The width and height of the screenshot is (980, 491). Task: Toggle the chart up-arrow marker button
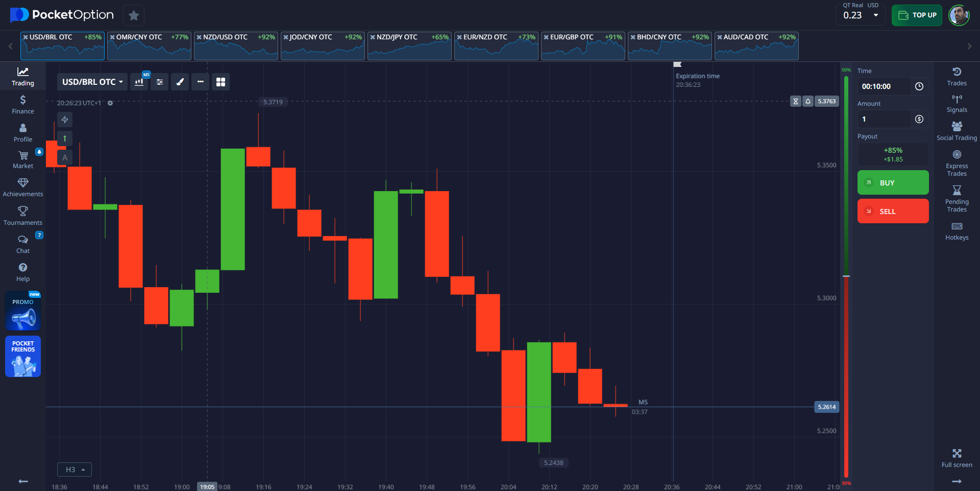pos(65,138)
